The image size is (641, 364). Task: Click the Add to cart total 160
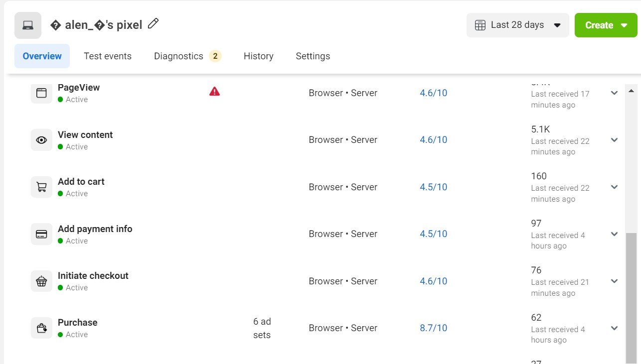tap(539, 176)
